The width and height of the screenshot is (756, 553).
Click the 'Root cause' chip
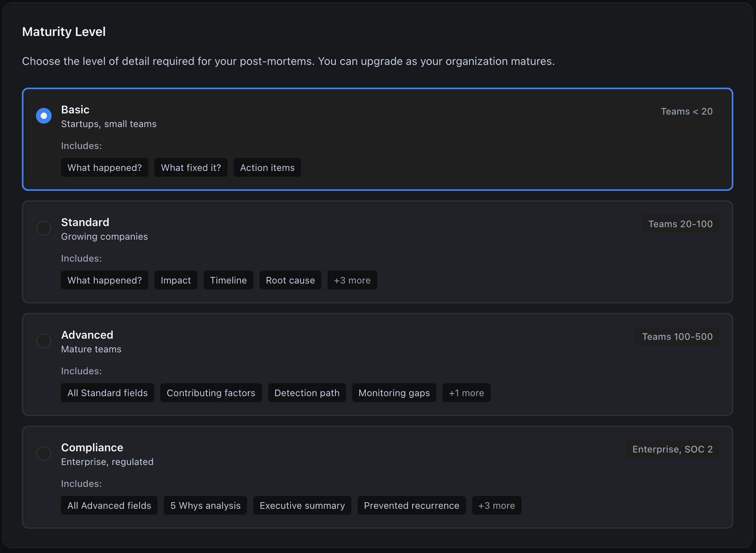290,280
